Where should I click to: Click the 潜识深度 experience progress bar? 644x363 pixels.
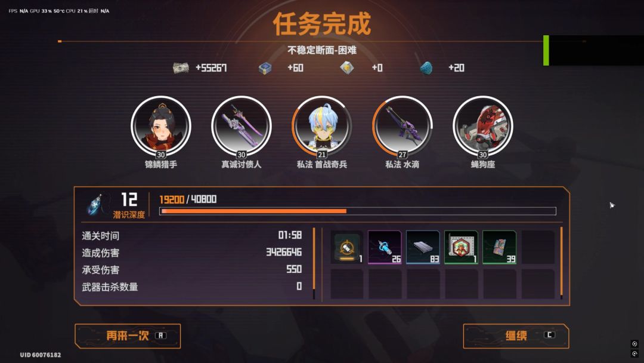pyautogui.click(x=358, y=211)
